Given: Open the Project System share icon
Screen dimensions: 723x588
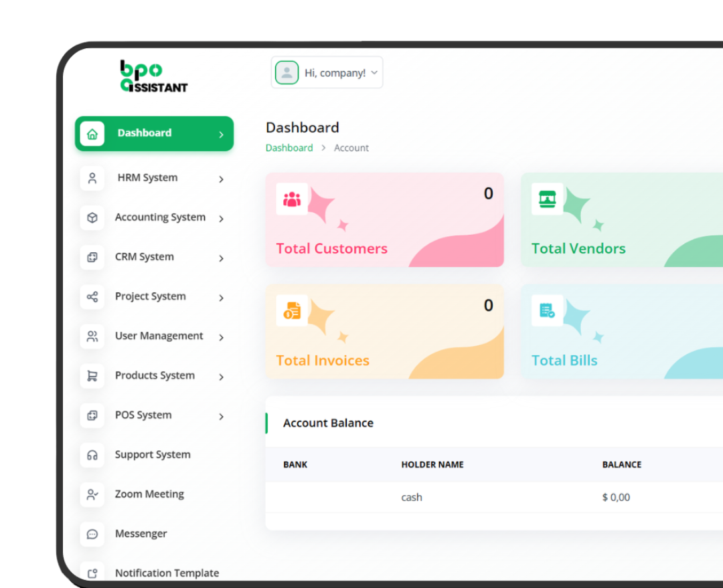Looking at the screenshot, I should [92, 297].
